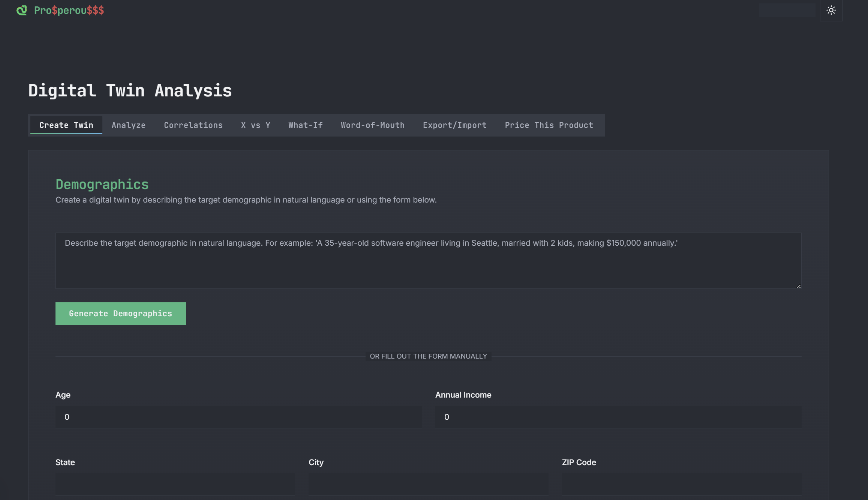
Task: Click the blank header button placeholder
Action: (787, 10)
